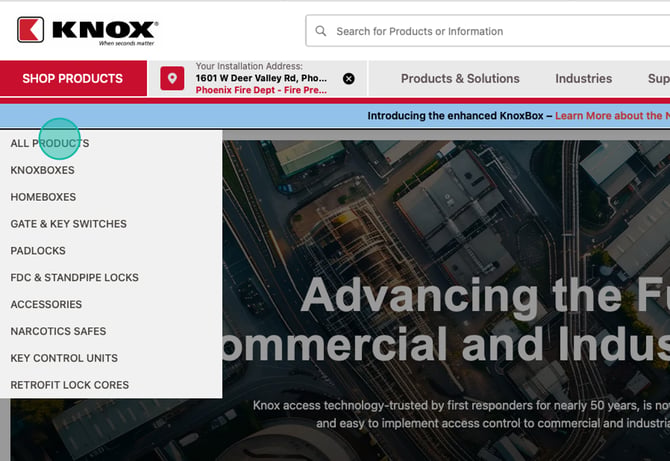Click Your Installation Address label
The width and height of the screenshot is (670, 461).
(x=249, y=66)
